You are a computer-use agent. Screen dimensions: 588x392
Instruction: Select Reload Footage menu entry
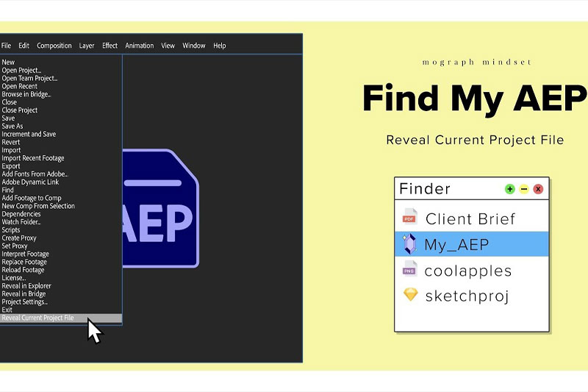click(23, 270)
